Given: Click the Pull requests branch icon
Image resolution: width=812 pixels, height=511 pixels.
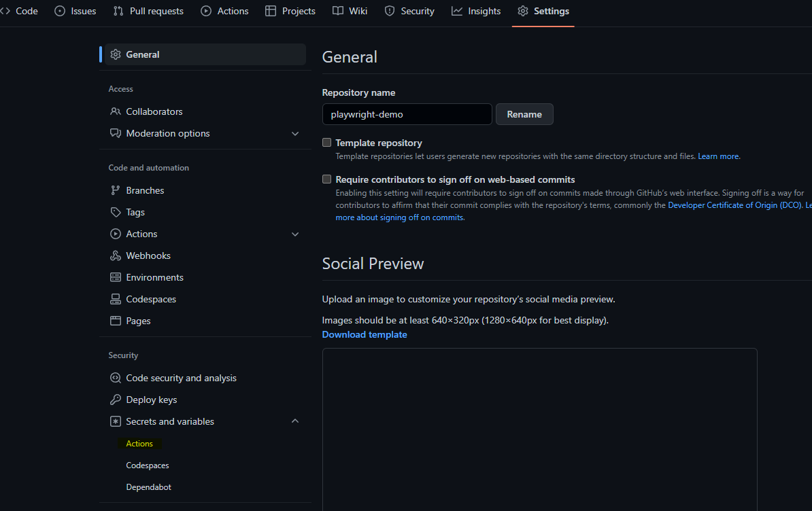Looking at the screenshot, I should pos(118,11).
